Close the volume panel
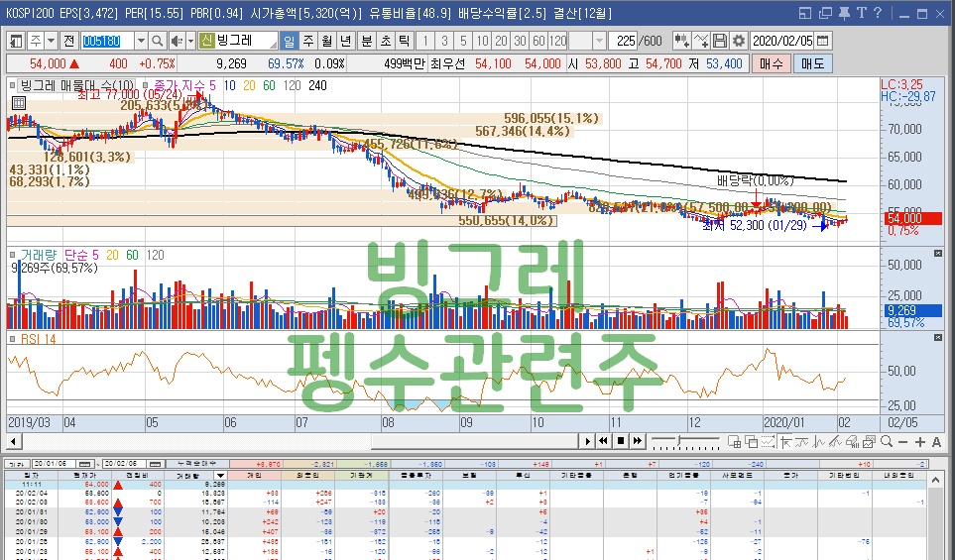Viewport: 955px width, 560px height. click(x=938, y=253)
